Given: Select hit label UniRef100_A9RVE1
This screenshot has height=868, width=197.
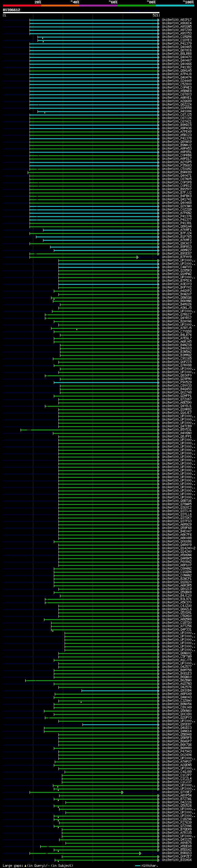Looking at the screenshot, I should pos(177,98).
